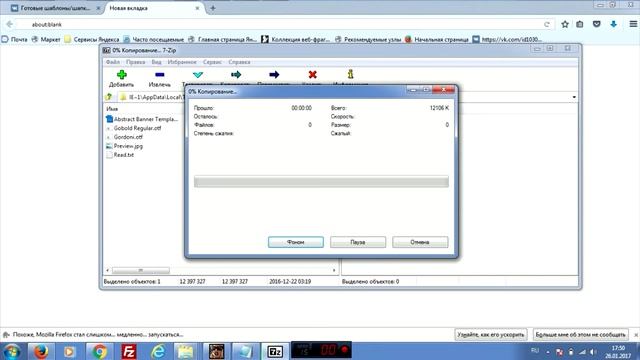Click the Пауза button in copy dialog

click(x=358, y=242)
